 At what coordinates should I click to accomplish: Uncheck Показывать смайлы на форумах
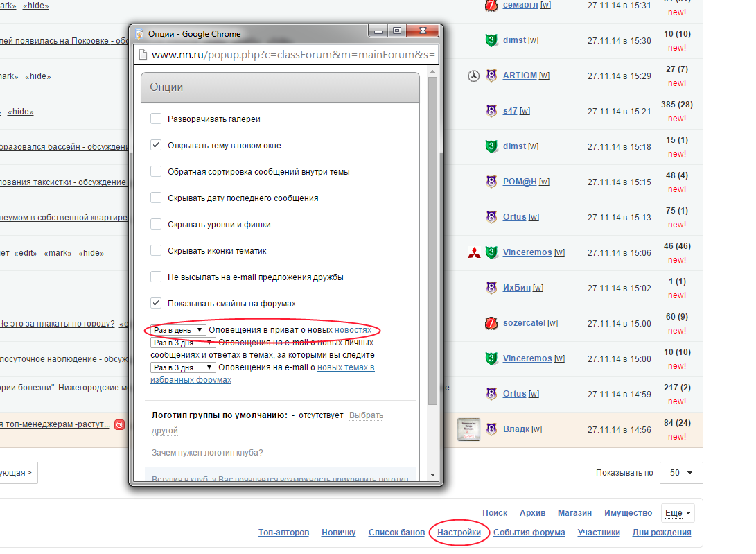click(156, 303)
